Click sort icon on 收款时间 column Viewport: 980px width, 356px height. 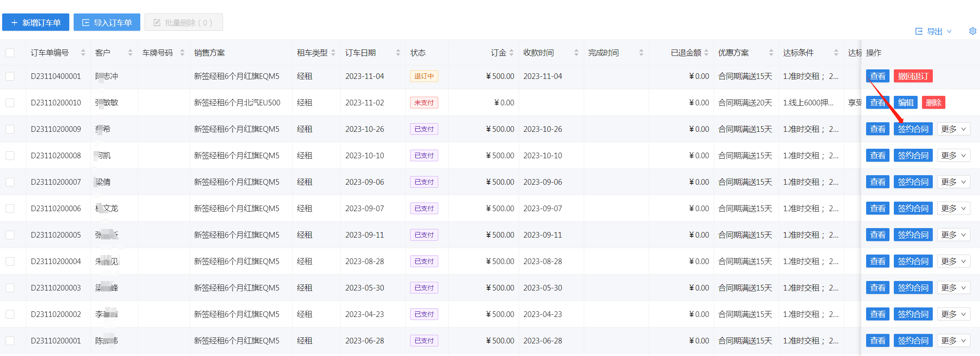click(576, 52)
